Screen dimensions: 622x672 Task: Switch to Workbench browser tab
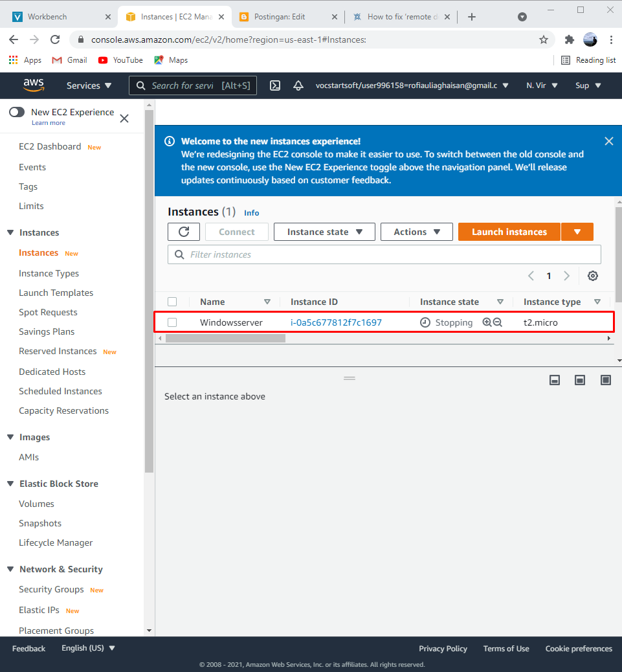(61, 17)
